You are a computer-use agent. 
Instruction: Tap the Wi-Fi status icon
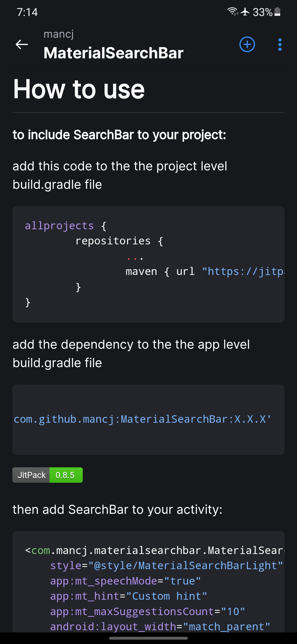click(x=233, y=12)
